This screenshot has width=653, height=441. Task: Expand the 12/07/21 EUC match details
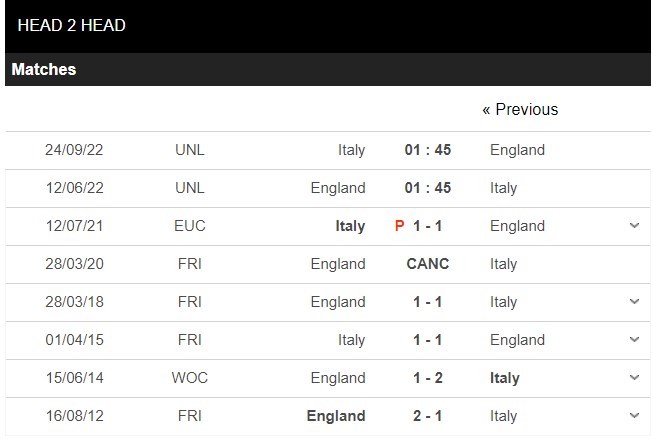click(x=634, y=226)
